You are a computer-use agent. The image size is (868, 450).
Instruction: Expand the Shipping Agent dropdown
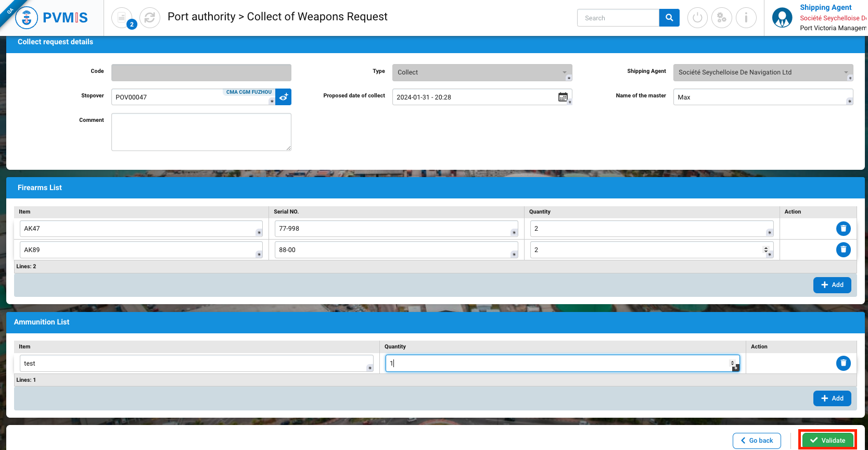tap(762, 72)
